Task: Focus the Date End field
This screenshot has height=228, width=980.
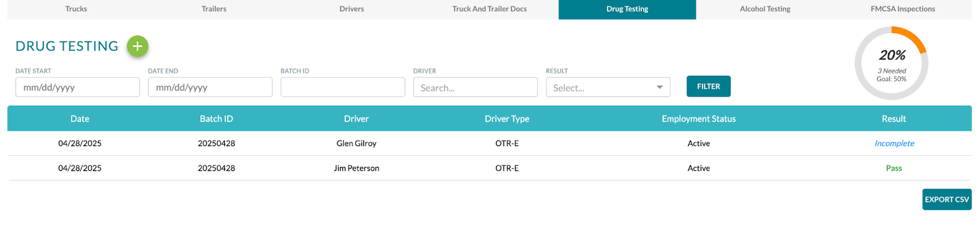Action: pos(210,87)
